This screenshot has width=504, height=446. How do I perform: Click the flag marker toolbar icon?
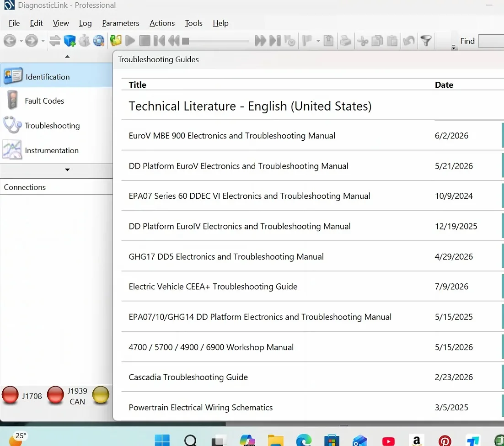point(307,41)
